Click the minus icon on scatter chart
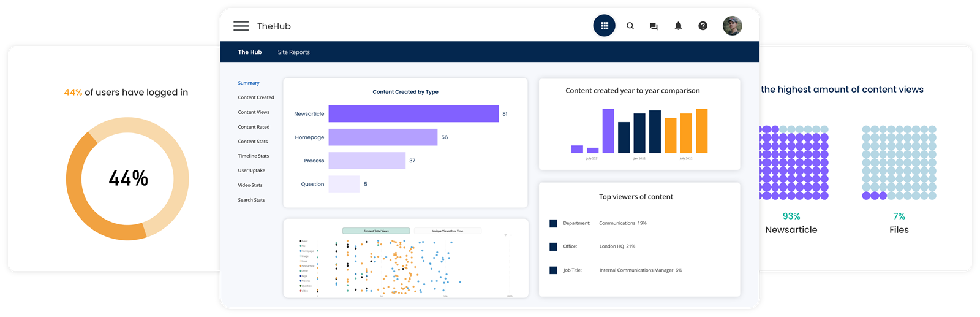Screen dimensions: 980x317 [x=511, y=235]
